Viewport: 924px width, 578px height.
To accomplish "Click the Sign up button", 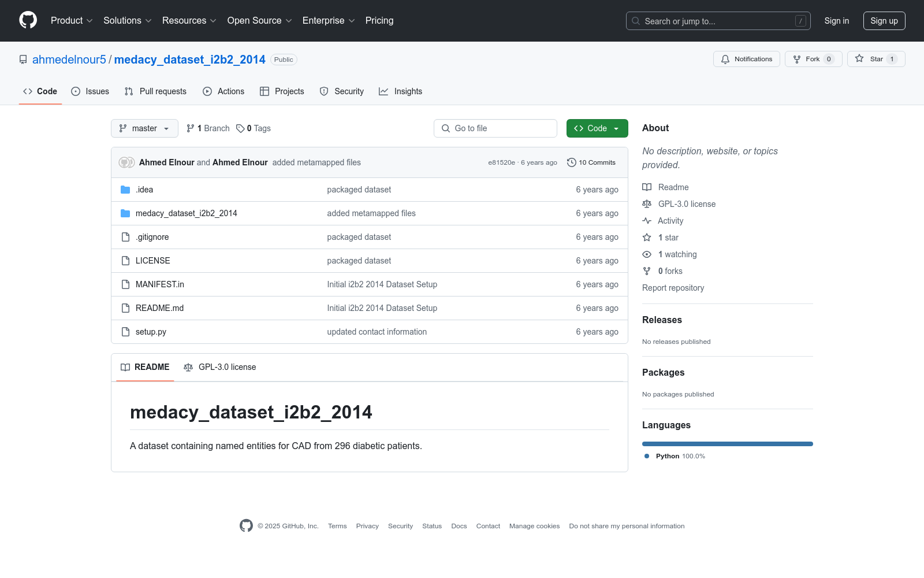I will [884, 21].
